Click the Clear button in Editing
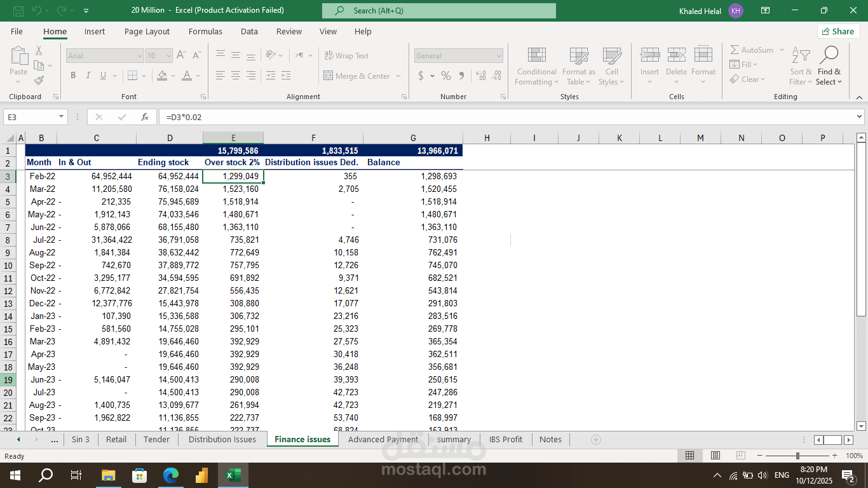 [748, 79]
